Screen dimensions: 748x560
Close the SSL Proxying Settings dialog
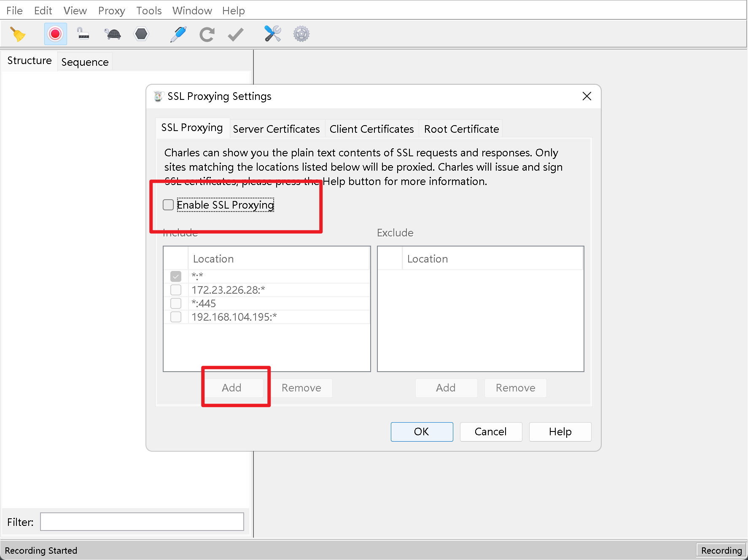click(x=587, y=96)
